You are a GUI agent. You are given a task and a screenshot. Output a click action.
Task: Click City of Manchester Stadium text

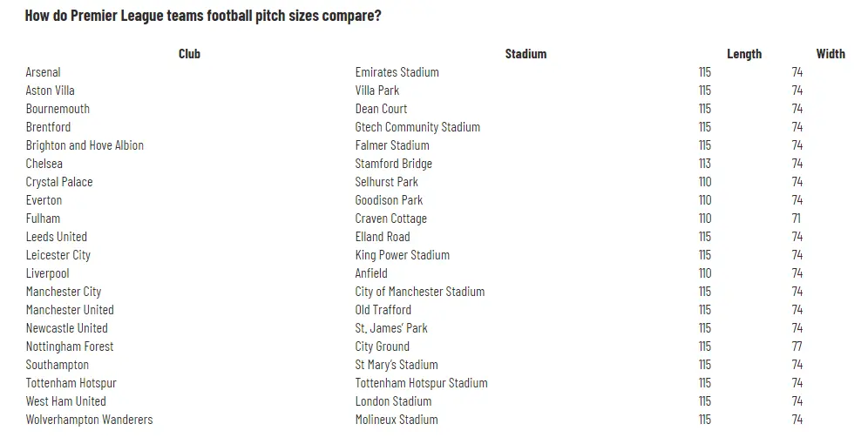(419, 292)
